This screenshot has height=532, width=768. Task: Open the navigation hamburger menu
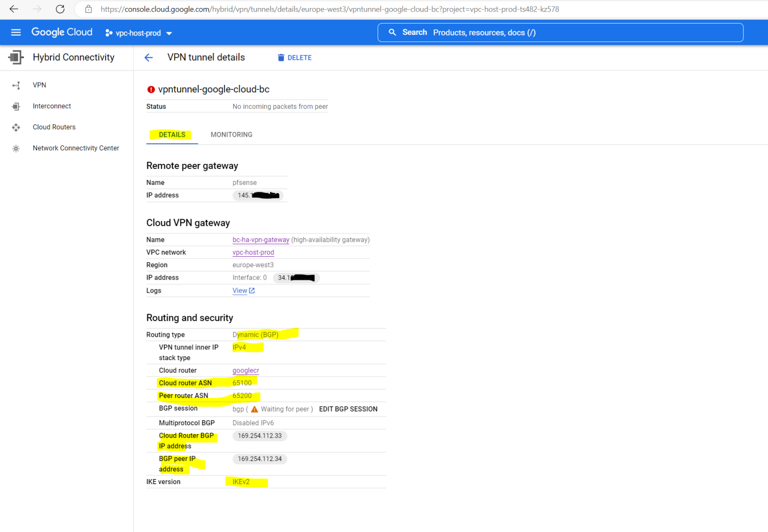15,32
